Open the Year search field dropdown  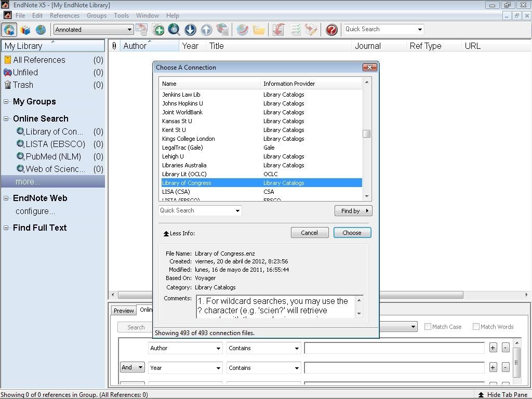pos(185,368)
